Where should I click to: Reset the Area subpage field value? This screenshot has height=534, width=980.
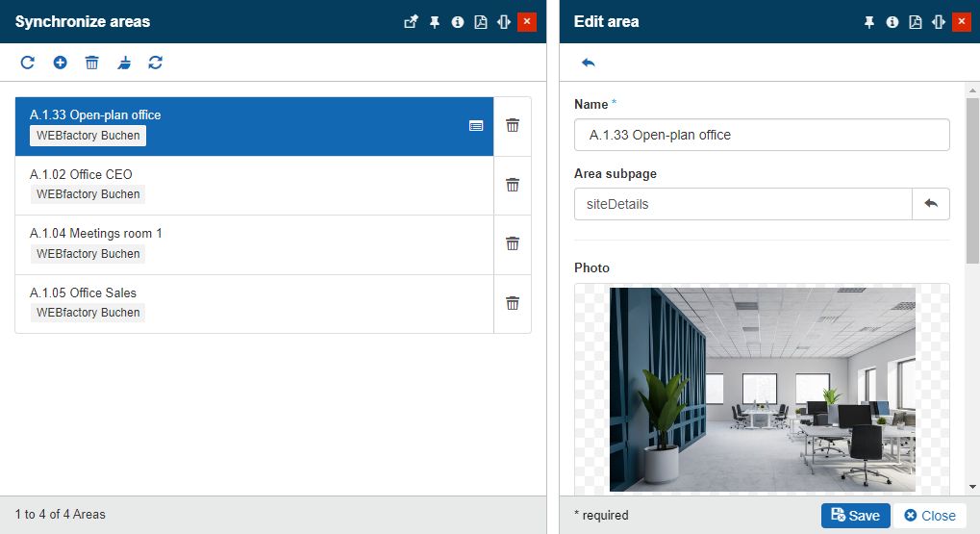click(930, 204)
